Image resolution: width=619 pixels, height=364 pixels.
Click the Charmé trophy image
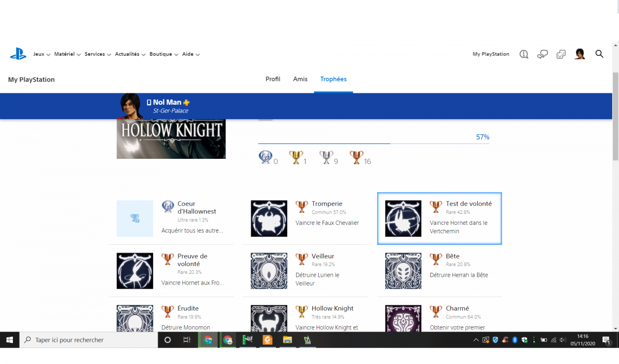click(x=403, y=318)
